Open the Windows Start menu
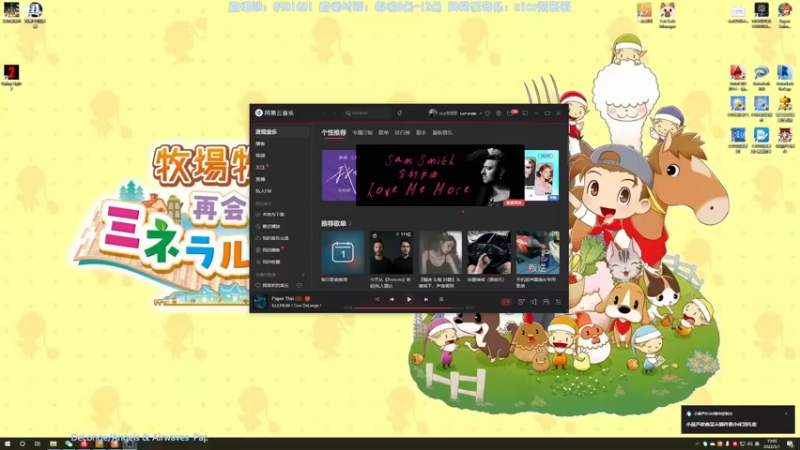Viewport: 800px width, 450px height. pos(7,444)
